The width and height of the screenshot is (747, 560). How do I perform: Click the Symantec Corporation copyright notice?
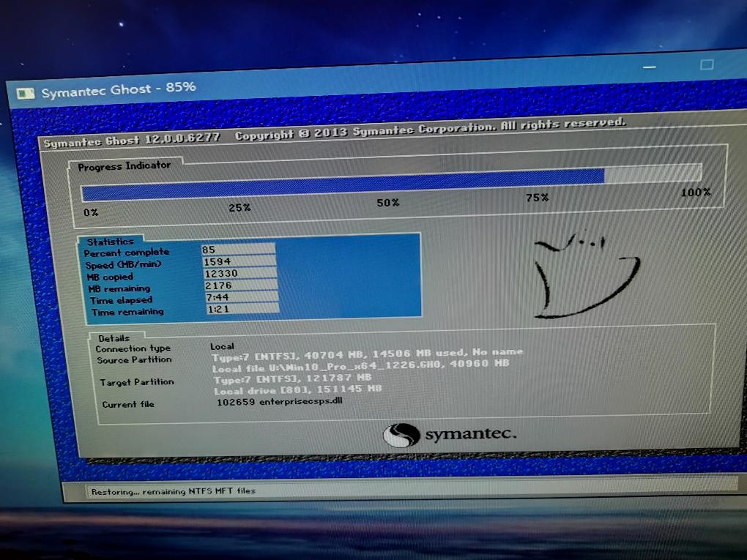(x=430, y=129)
